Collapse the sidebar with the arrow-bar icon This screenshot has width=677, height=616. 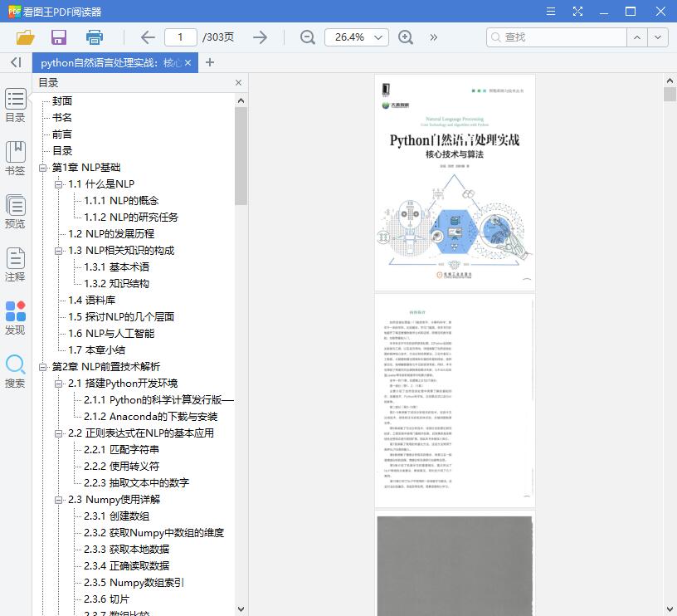[x=16, y=62]
